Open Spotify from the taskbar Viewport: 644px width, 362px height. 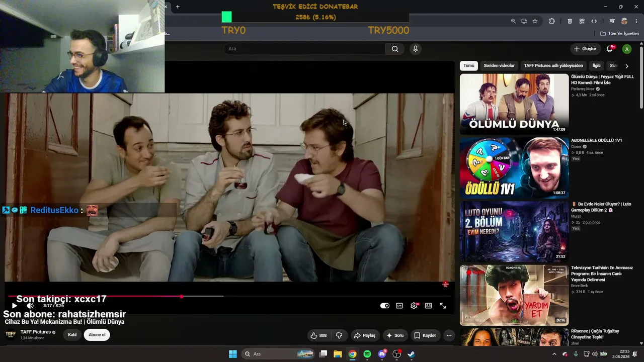tap(367, 354)
